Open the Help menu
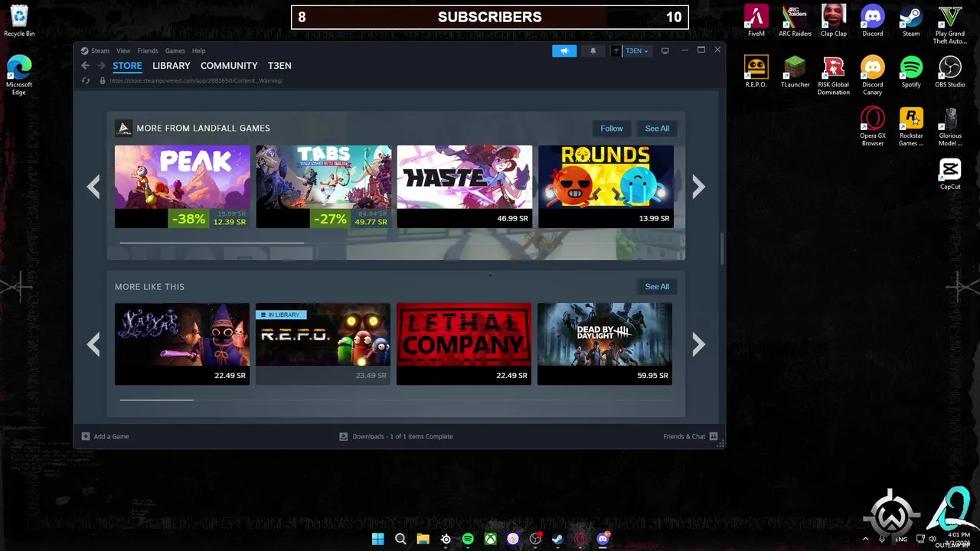This screenshot has height=551, width=980. pyautogui.click(x=198, y=51)
